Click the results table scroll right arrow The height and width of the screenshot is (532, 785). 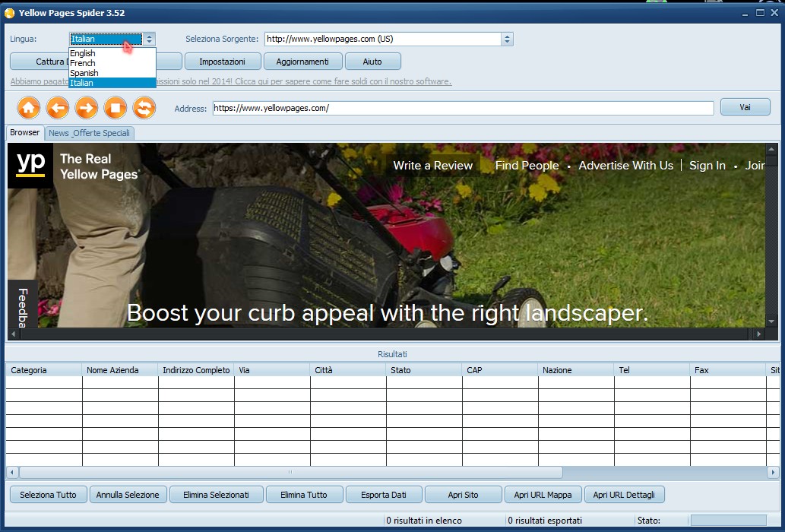tap(773, 472)
